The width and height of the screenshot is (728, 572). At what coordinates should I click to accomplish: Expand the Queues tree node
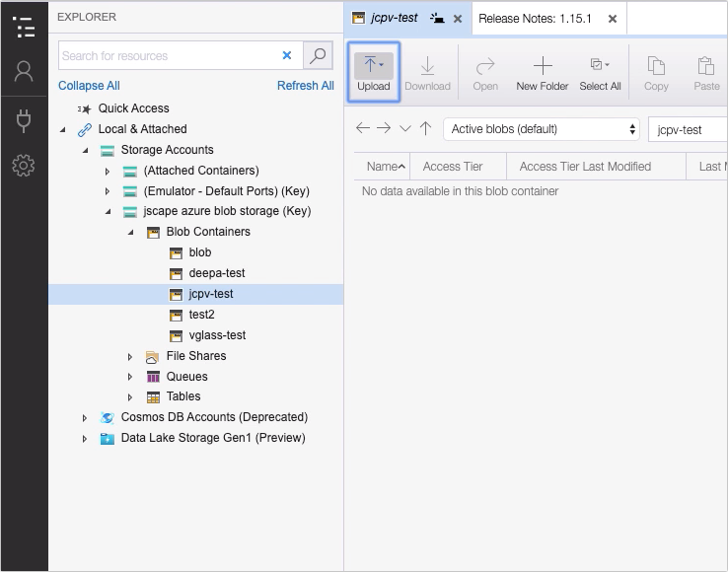click(130, 377)
